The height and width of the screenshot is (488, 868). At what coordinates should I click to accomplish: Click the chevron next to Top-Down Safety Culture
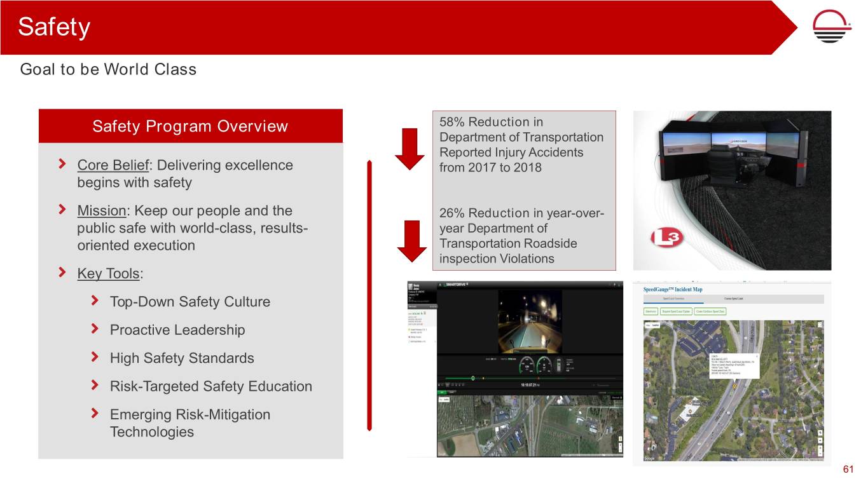[x=95, y=301]
